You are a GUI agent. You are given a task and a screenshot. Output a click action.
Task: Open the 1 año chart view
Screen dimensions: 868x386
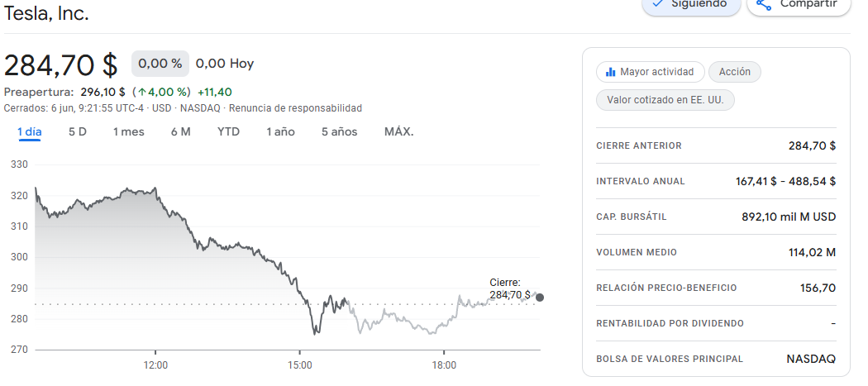[x=280, y=131]
